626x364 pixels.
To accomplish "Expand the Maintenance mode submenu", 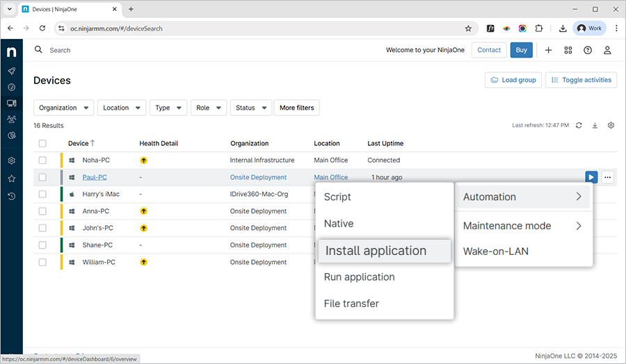I will coord(522,226).
